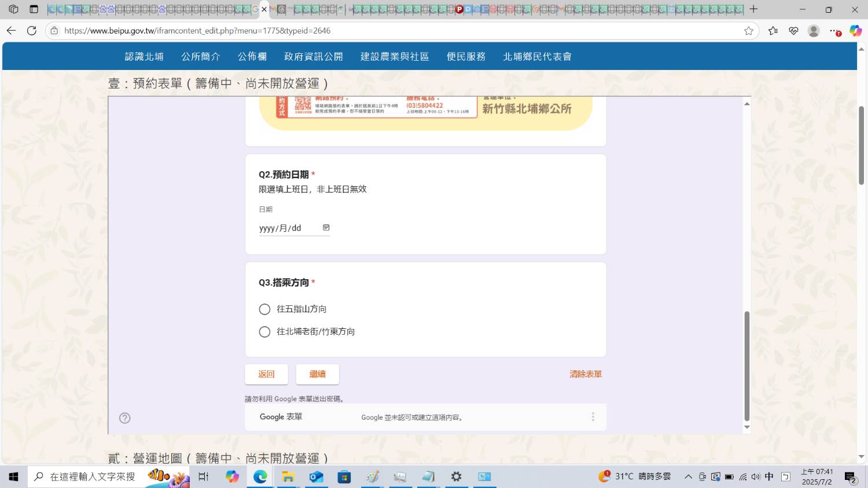Open the browser profile avatar icon

point(814,31)
